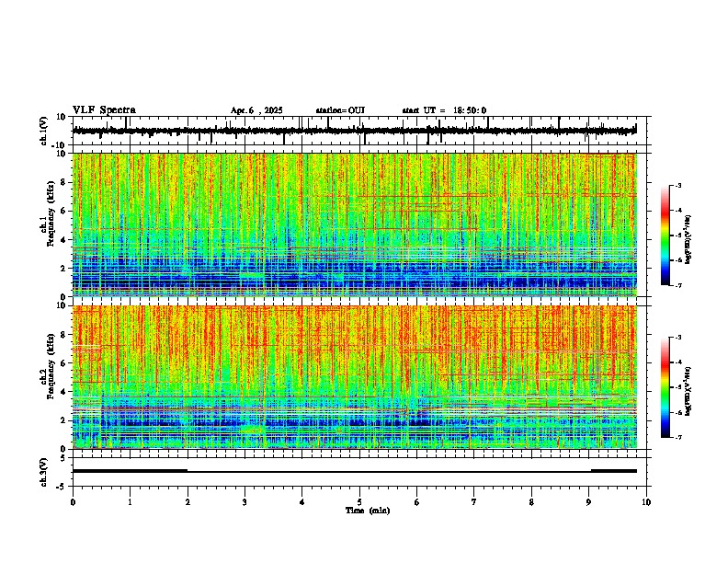
Task: Click the ch.1 color bar log(PSD) label
Action: (688, 239)
